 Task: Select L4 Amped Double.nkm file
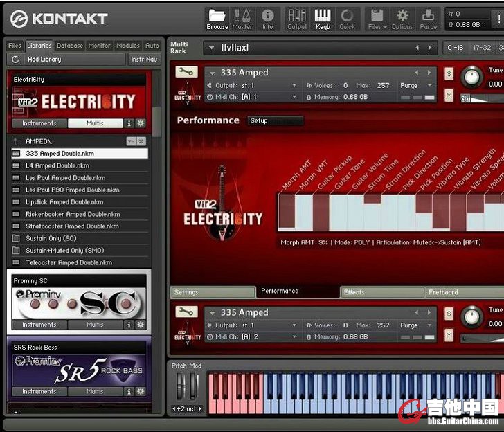(80, 165)
